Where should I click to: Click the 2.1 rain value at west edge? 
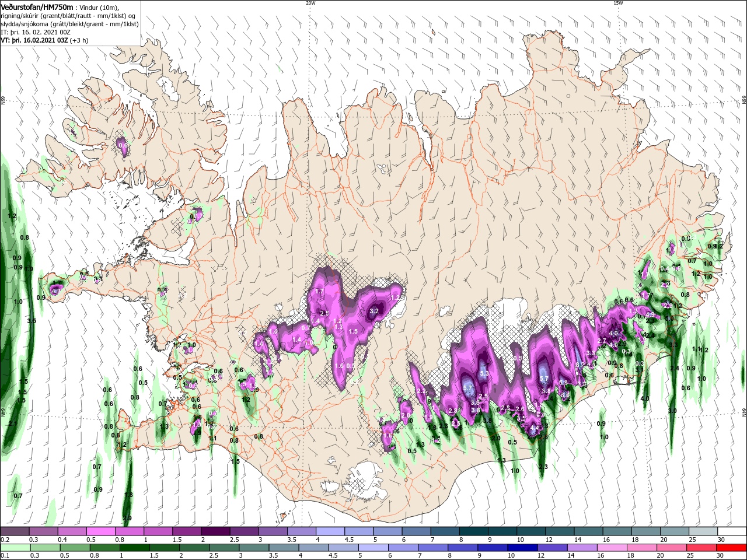(13, 423)
